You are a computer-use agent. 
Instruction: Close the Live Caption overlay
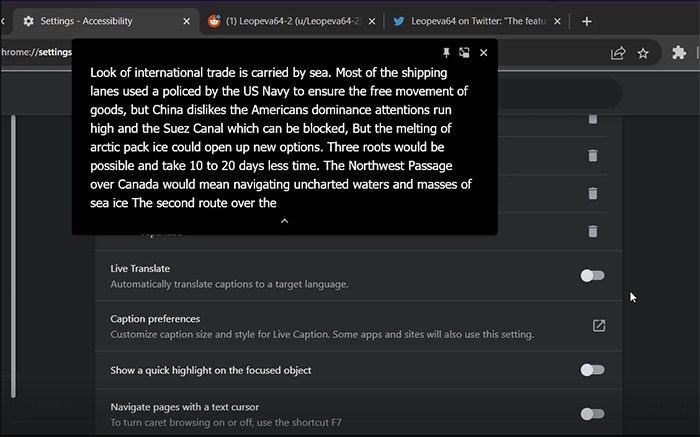(484, 52)
